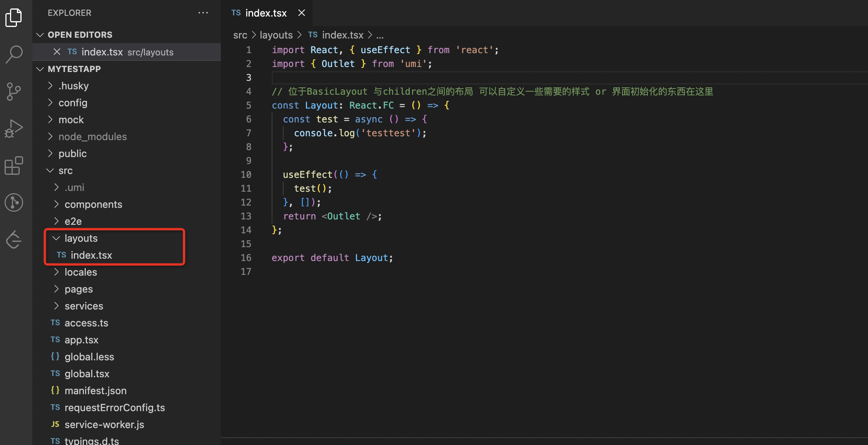The image size is (868, 445).
Task: Click the Timeline-style circular icon below GitLens
Action: click(14, 239)
